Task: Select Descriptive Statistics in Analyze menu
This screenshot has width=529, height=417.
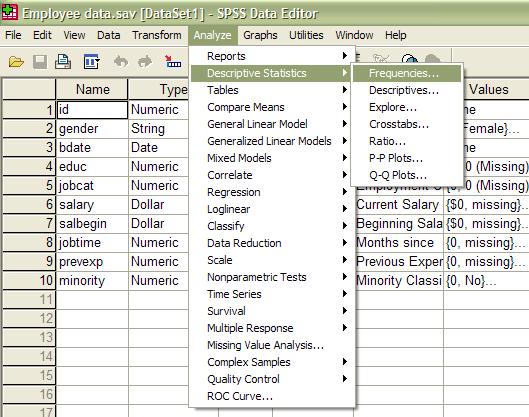Action: (x=272, y=73)
